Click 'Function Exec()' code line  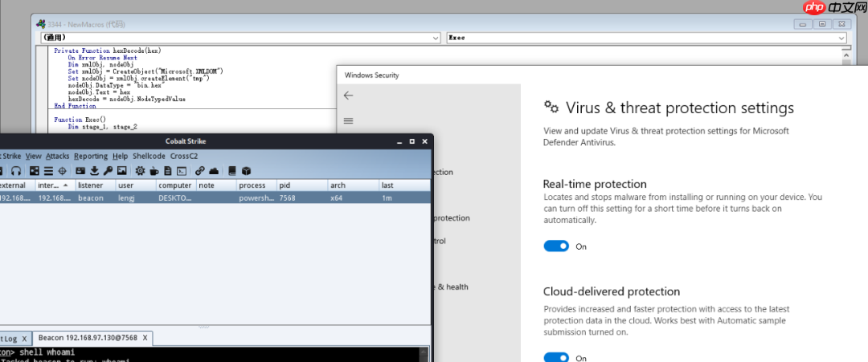click(x=79, y=120)
